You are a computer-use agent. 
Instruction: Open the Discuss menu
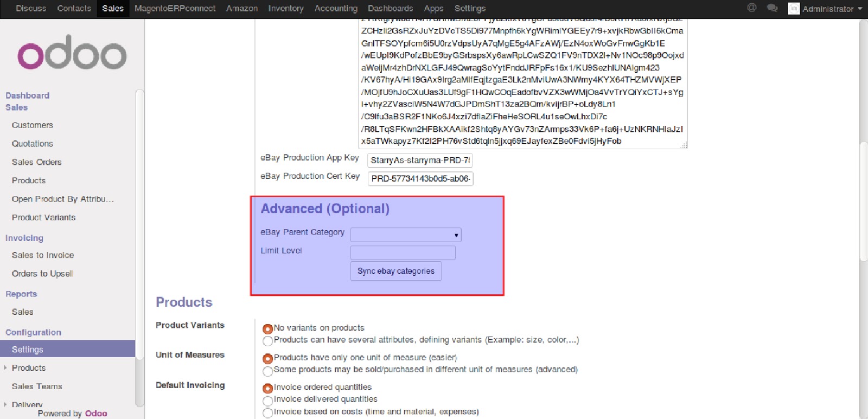pos(31,9)
